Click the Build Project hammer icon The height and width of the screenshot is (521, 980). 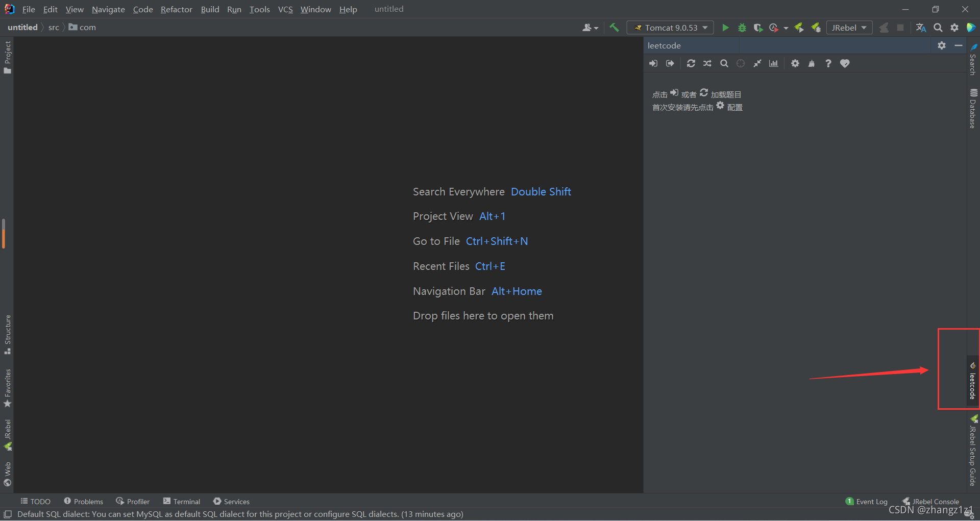614,28
